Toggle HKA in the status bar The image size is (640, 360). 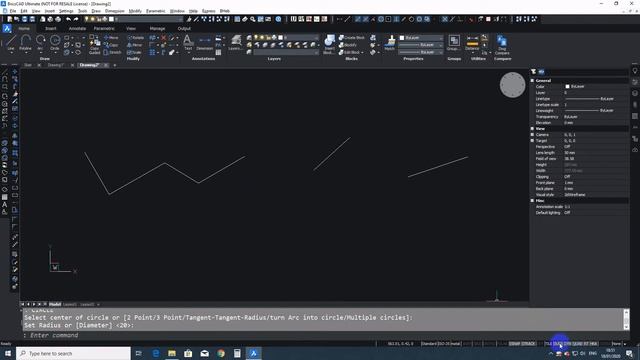594,344
